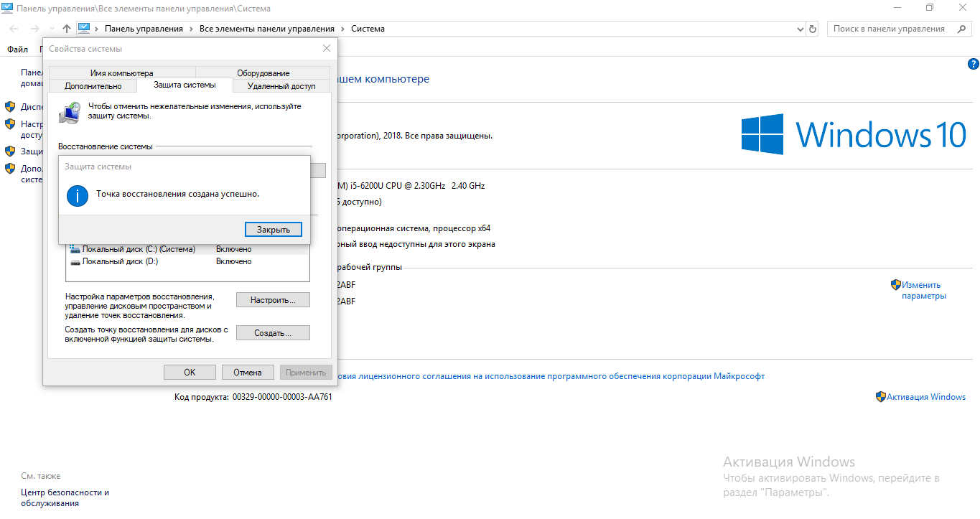Click the shield icon beside Активация Windows
The height and width of the screenshot is (519, 980).
pos(881,397)
